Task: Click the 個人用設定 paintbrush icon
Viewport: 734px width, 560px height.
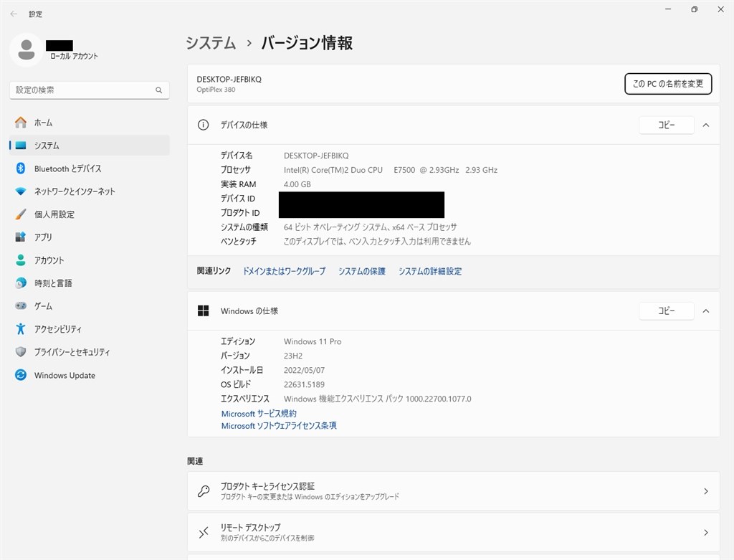Action: click(x=21, y=214)
